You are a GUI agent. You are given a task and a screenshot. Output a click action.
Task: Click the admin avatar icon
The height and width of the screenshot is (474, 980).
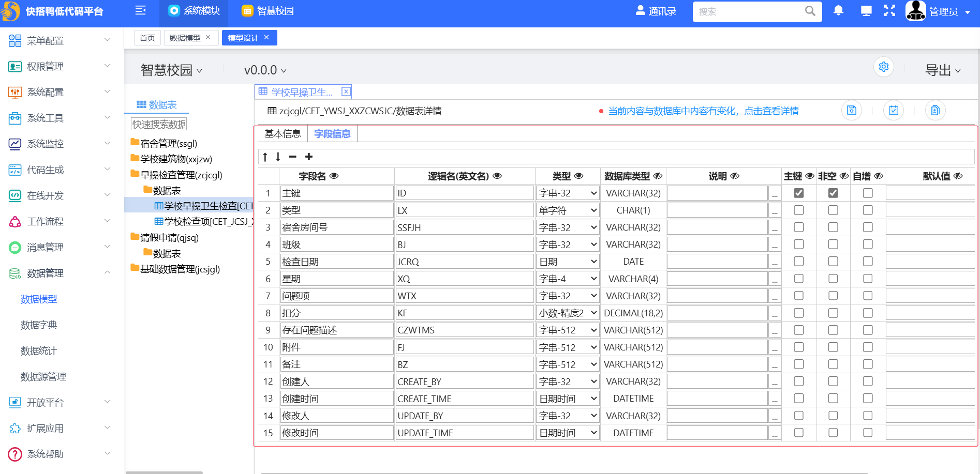coord(915,11)
